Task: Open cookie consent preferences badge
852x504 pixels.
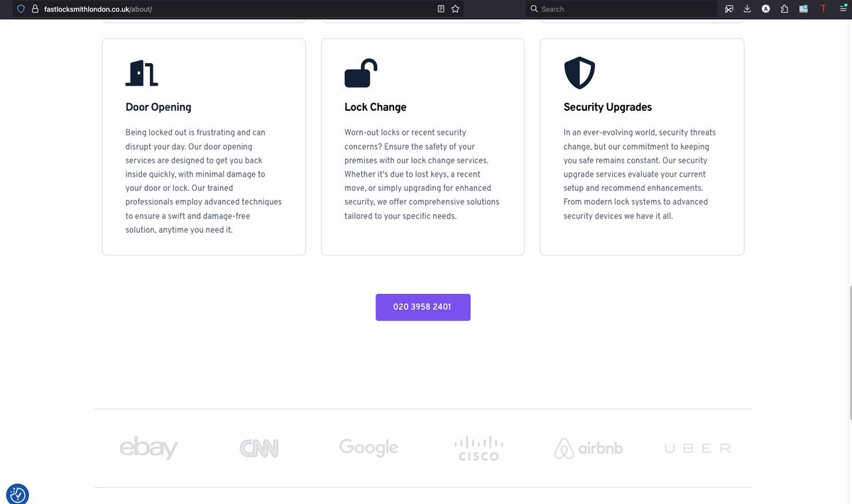Action: click(x=17, y=494)
